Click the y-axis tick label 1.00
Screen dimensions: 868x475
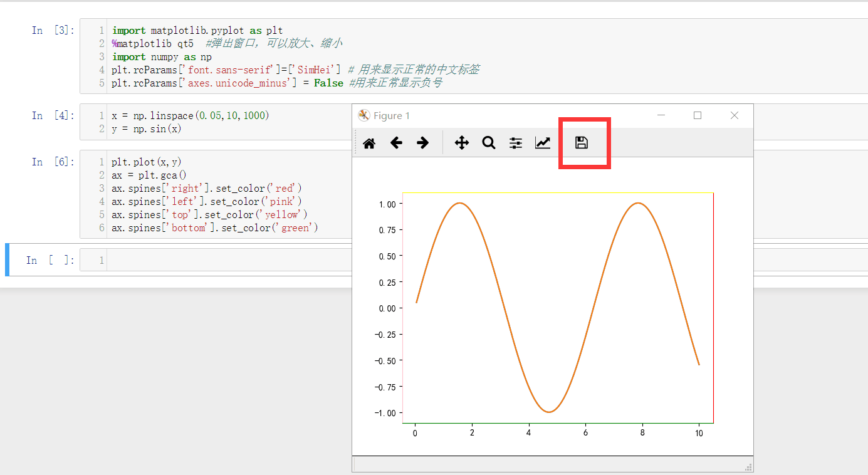pos(387,204)
